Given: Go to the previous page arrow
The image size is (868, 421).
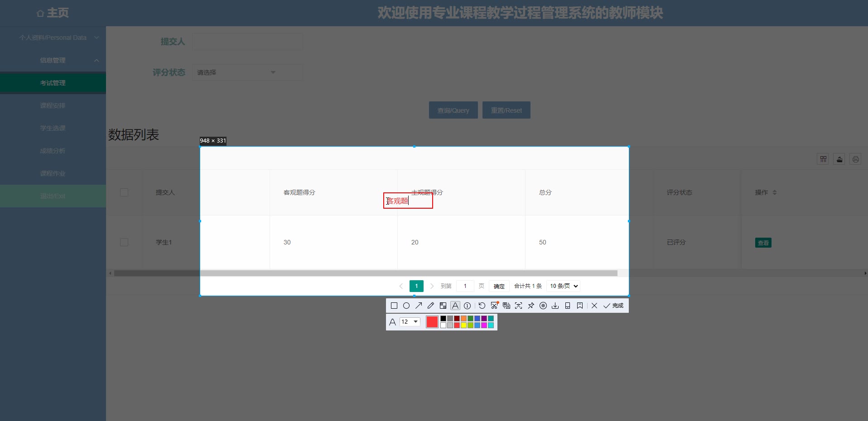Looking at the screenshot, I should (401, 286).
